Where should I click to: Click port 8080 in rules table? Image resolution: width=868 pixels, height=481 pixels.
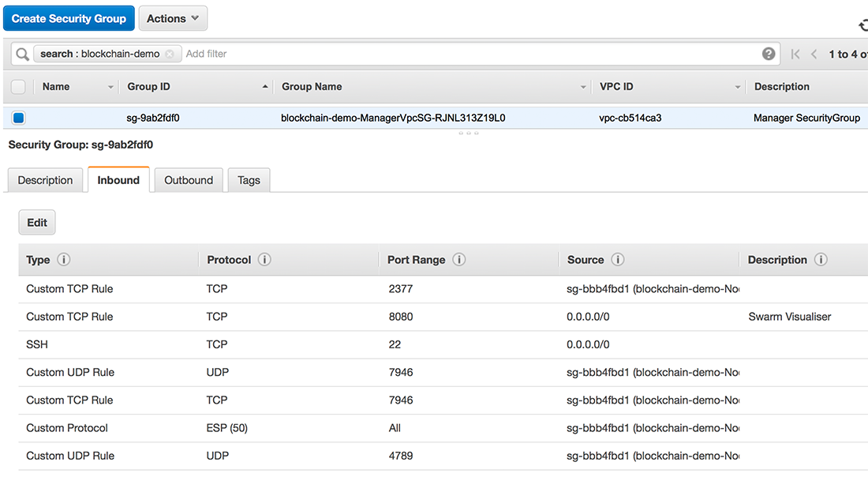401,317
